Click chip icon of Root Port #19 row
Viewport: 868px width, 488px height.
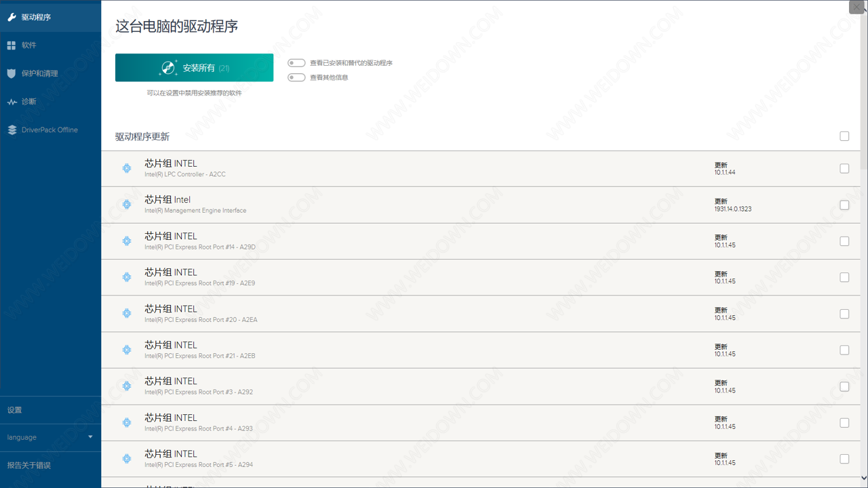127,277
